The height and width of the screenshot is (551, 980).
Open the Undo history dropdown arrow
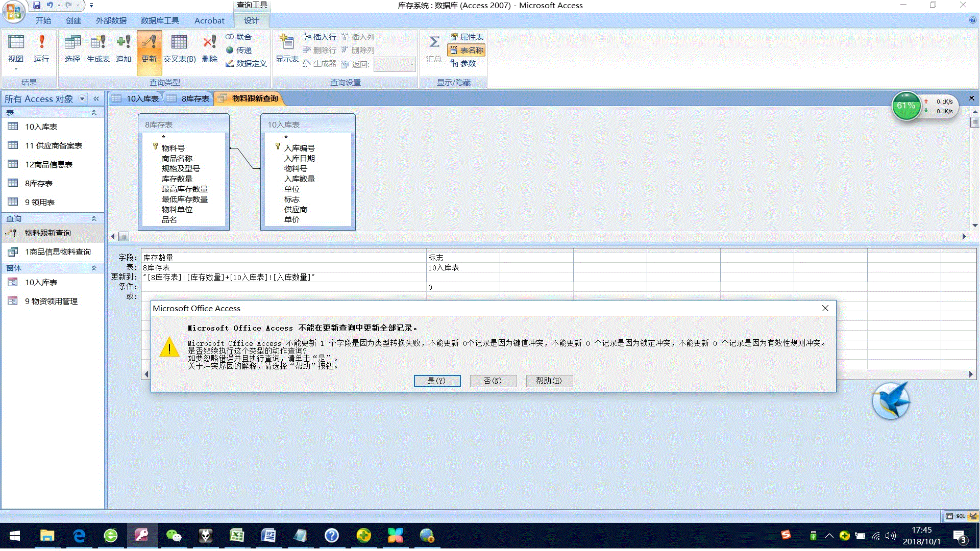pos(59,5)
